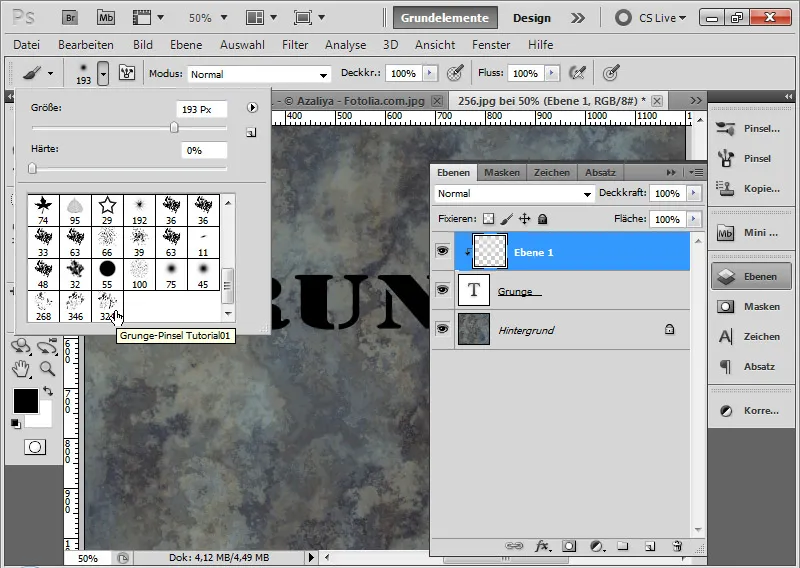Screen dimensions: 800x568
Task: Toggle the brush panel icon in options bar
Action: tap(127, 73)
